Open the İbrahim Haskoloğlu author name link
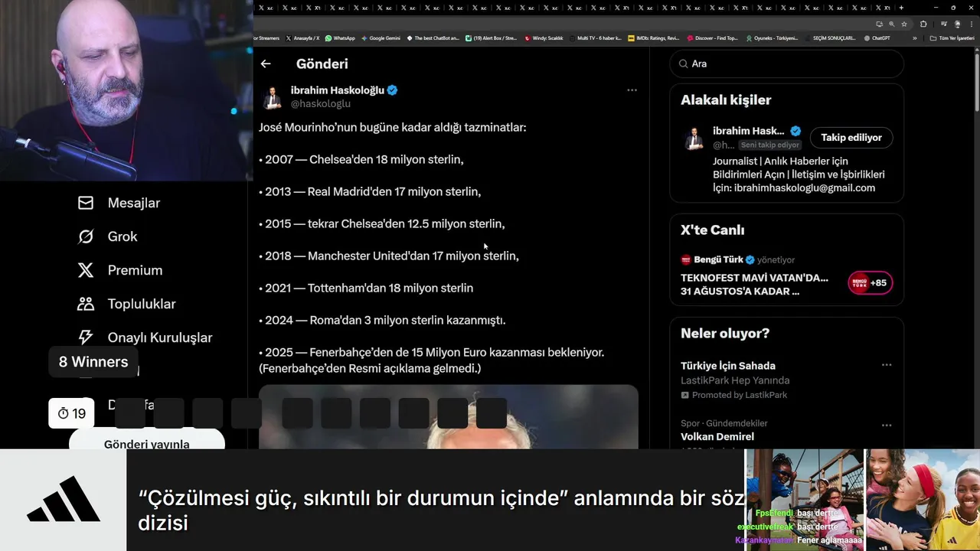Viewport: 980px width, 551px height. 337,90
